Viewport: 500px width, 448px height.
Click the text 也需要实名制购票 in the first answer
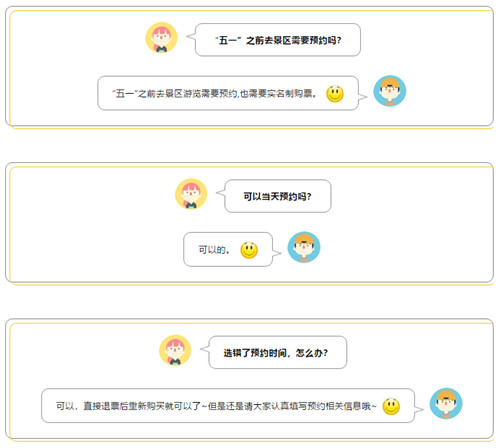pos(276,94)
